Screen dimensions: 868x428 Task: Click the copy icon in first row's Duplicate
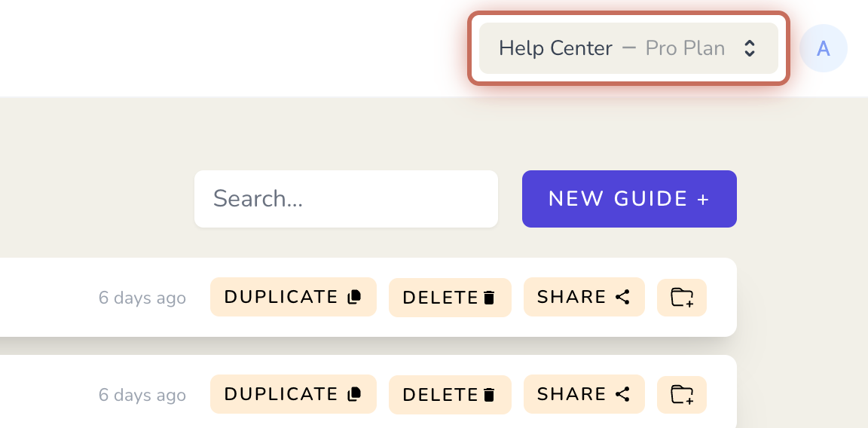point(353,298)
